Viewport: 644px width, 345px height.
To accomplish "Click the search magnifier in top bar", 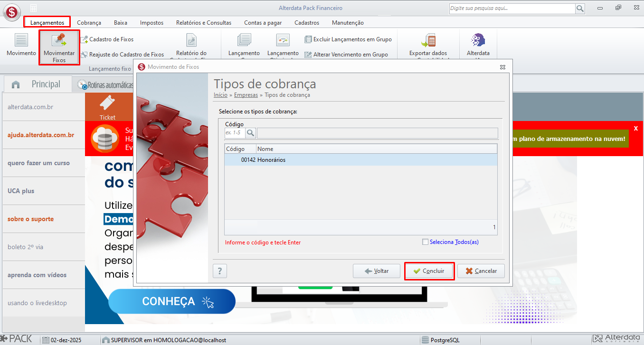I will pos(580,9).
